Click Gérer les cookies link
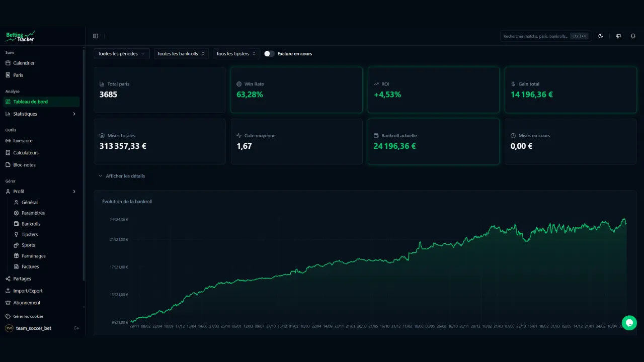Screen dimensions: 644x362 pos(28,317)
